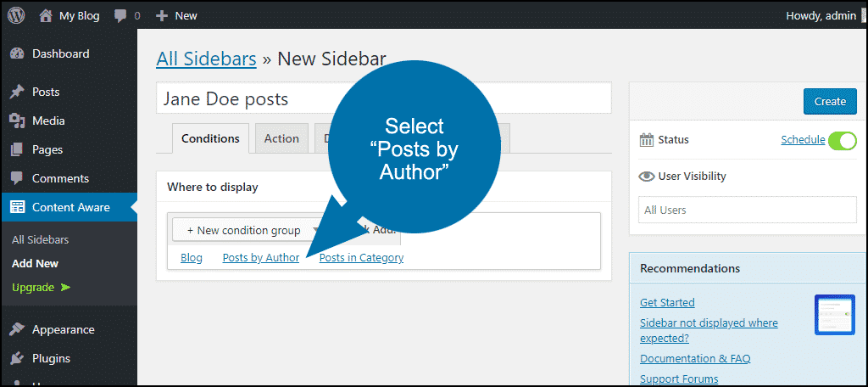The width and height of the screenshot is (868, 387).
Task: Toggle the green Status switch
Action: pyautogui.click(x=843, y=141)
